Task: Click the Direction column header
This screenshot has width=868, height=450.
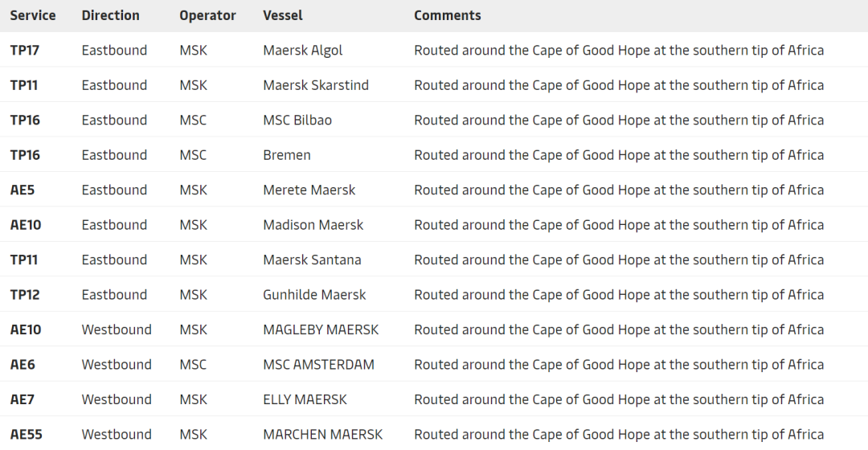Action: click(110, 15)
